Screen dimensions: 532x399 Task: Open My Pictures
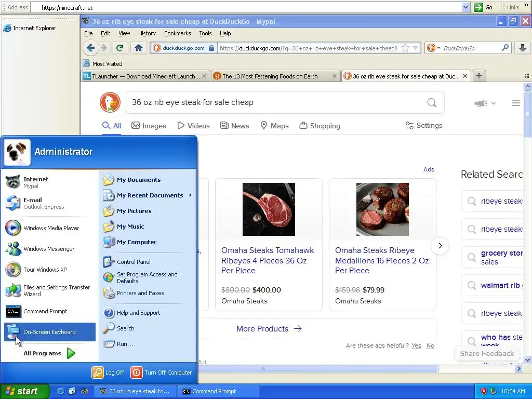(148, 211)
